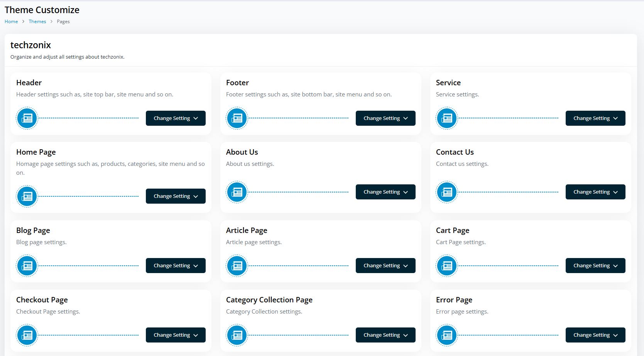The height and width of the screenshot is (356, 644).
Task: Expand Change Setting for Footer
Action: click(x=385, y=118)
